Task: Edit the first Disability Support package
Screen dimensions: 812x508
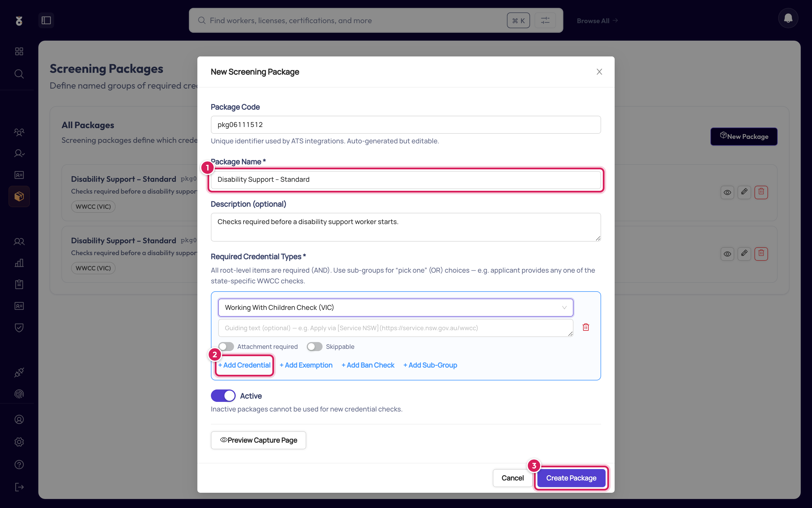Action: point(744,192)
